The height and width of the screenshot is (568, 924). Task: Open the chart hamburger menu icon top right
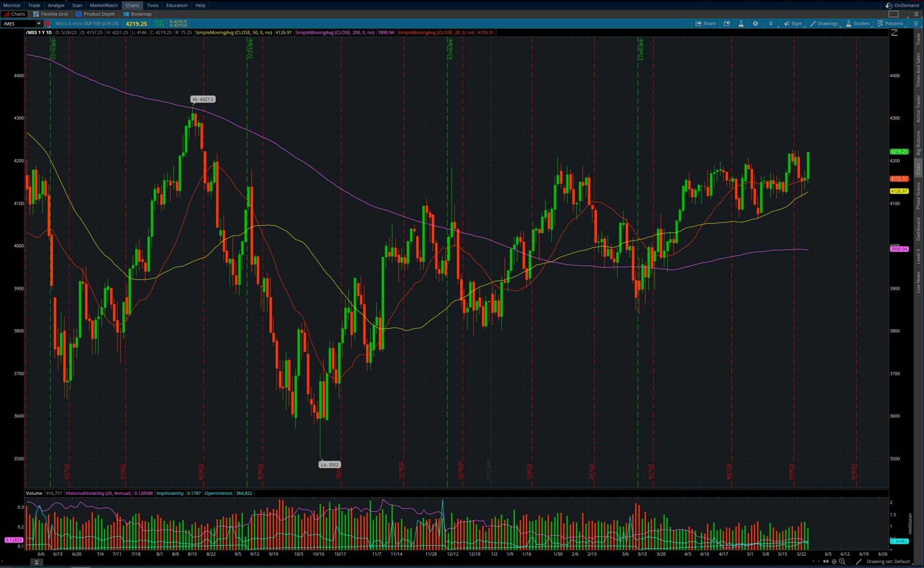916,23
